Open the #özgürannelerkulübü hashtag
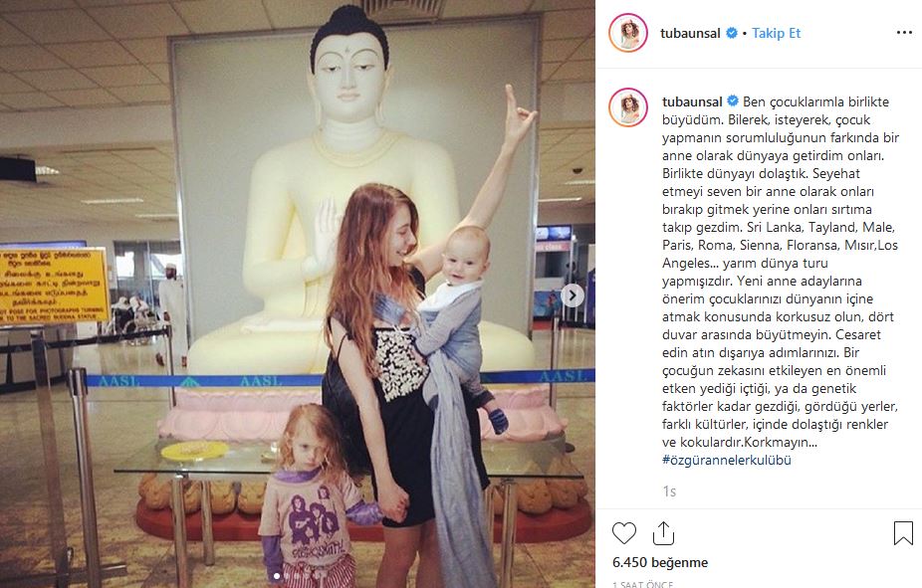The image size is (922, 588). point(727,460)
